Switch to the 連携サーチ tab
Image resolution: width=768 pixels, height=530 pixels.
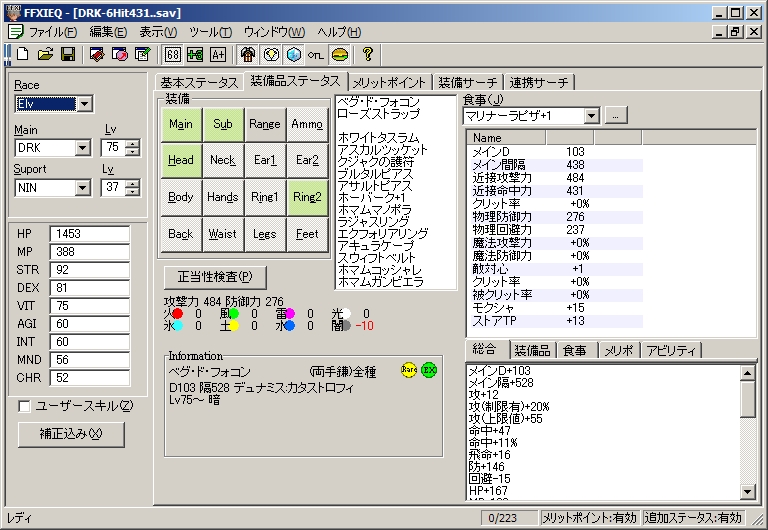click(539, 83)
